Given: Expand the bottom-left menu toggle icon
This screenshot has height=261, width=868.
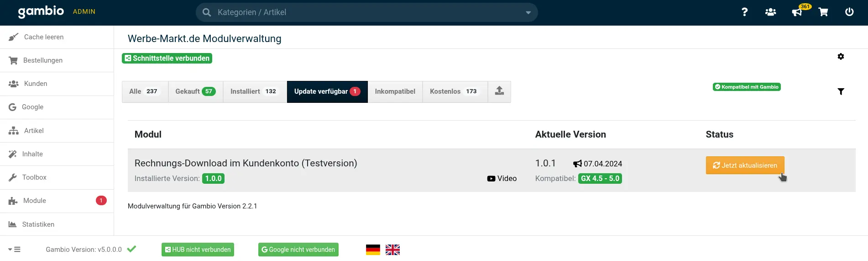Looking at the screenshot, I should click(x=14, y=250).
